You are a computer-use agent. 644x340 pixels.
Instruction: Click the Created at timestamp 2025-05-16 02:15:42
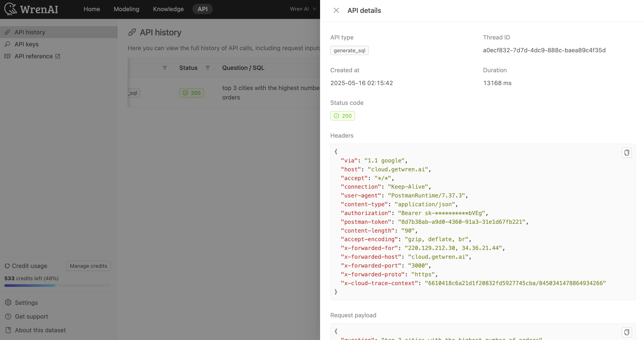click(361, 83)
